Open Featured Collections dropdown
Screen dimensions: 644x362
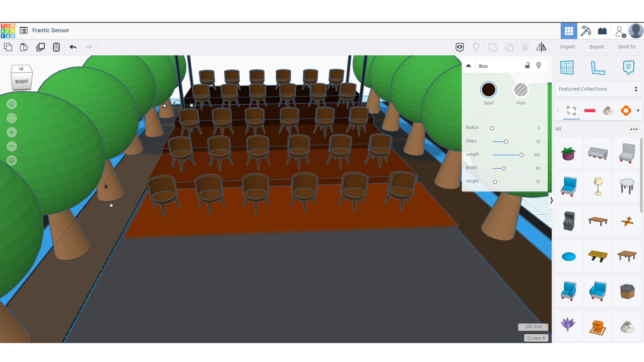pyautogui.click(x=598, y=89)
